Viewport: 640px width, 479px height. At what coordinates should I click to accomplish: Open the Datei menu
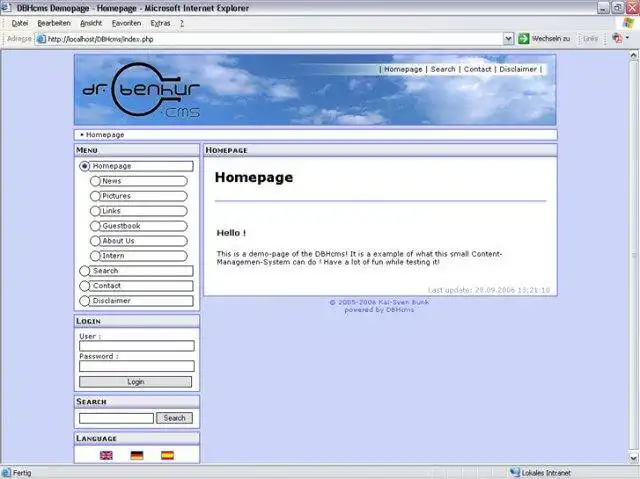click(20, 23)
